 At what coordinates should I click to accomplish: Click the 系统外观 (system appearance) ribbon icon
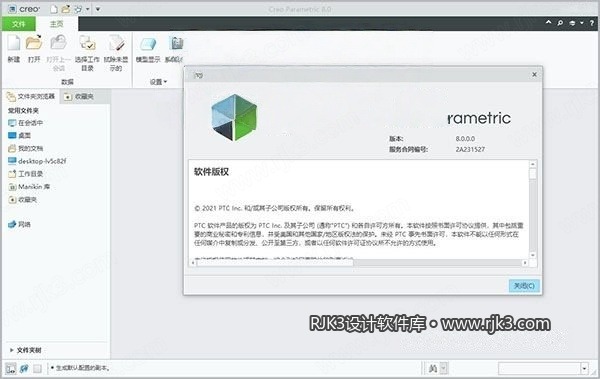(x=176, y=44)
